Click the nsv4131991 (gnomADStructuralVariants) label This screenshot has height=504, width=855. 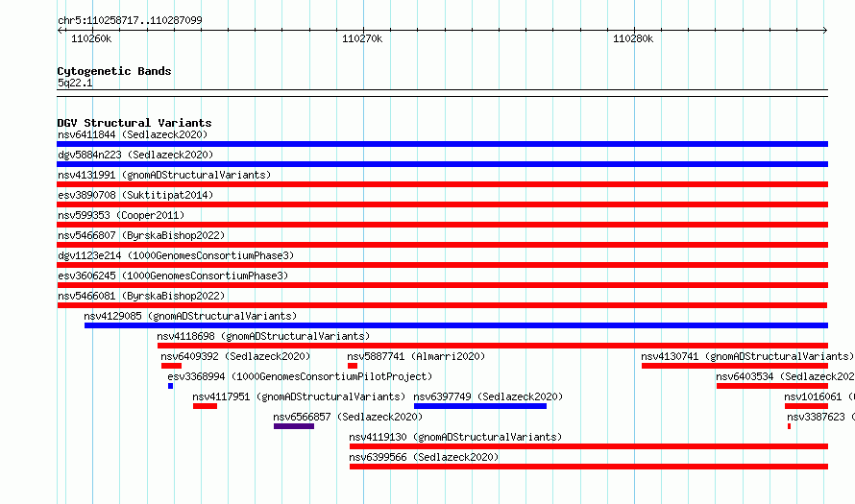click(164, 175)
